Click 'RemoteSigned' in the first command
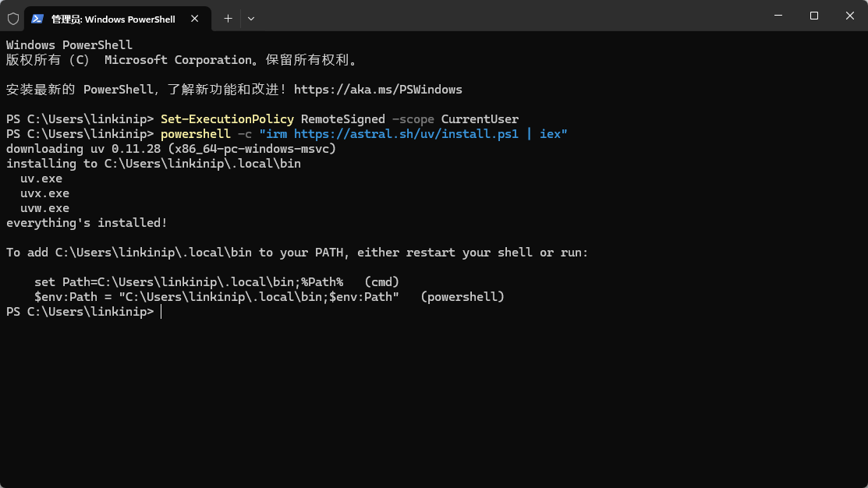The height and width of the screenshot is (488, 868). click(342, 119)
